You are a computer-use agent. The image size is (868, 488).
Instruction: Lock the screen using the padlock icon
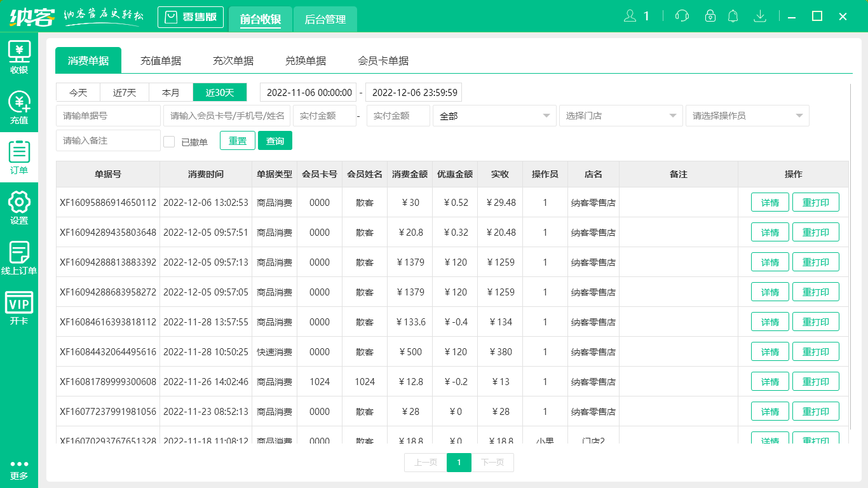[x=707, y=16]
